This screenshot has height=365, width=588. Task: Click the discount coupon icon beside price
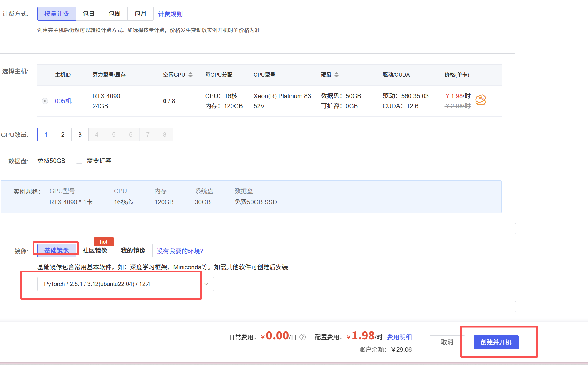481,100
